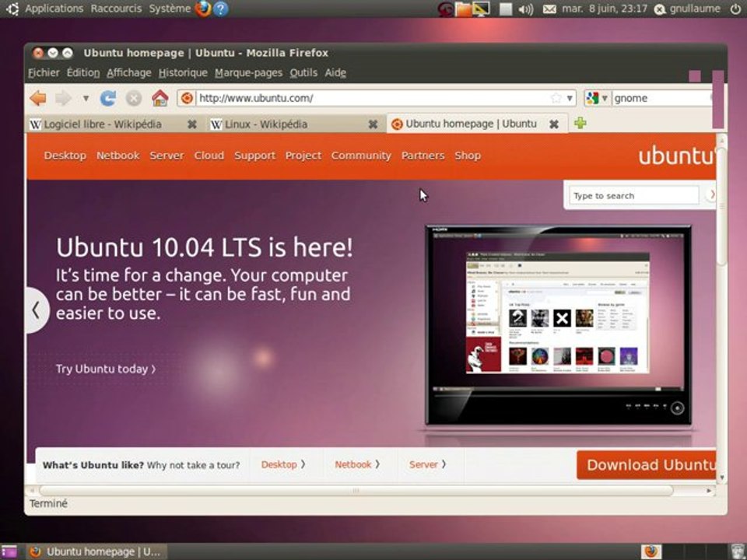Open the Affichage menu
747x560 pixels.
pos(128,73)
